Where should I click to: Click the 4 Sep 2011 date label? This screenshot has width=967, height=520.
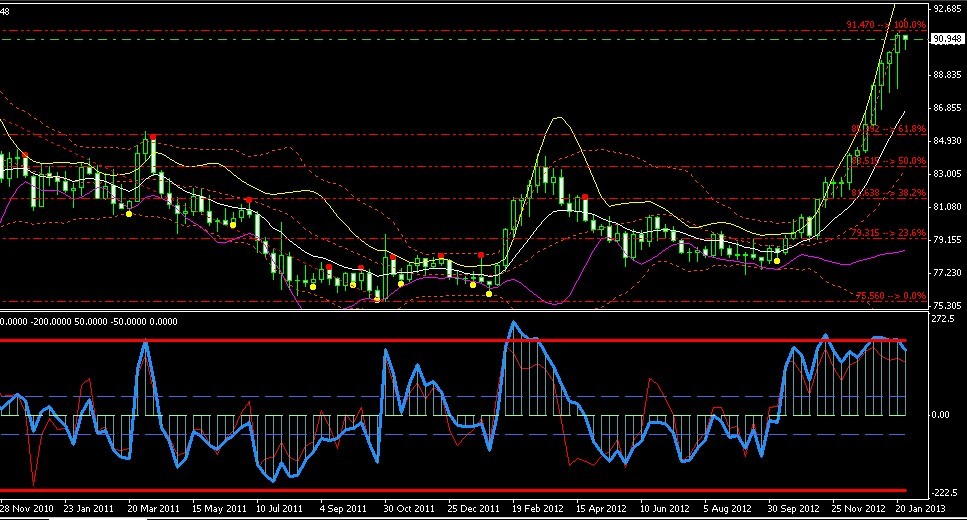click(344, 509)
